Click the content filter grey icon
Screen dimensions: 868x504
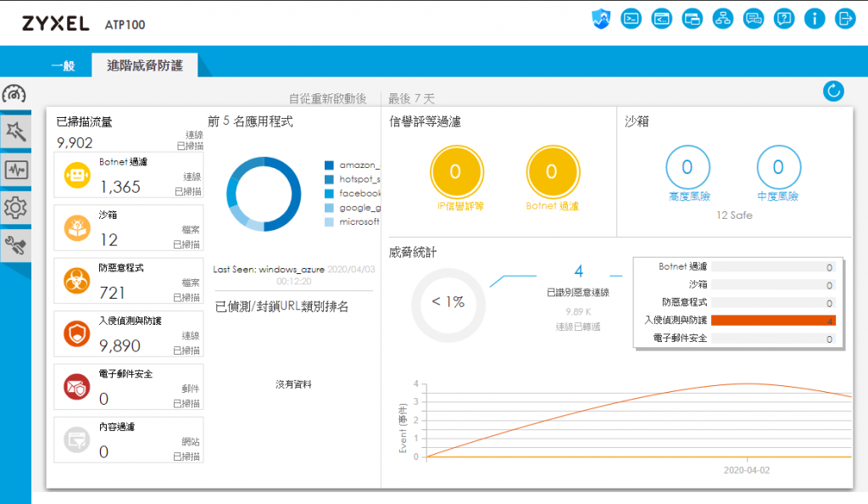[77, 440]
